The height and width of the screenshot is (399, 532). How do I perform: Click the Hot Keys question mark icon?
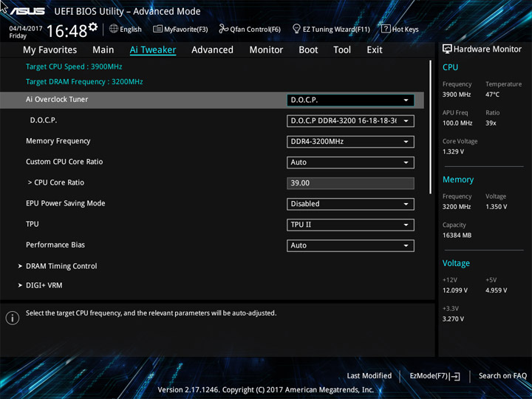[386, 29]
